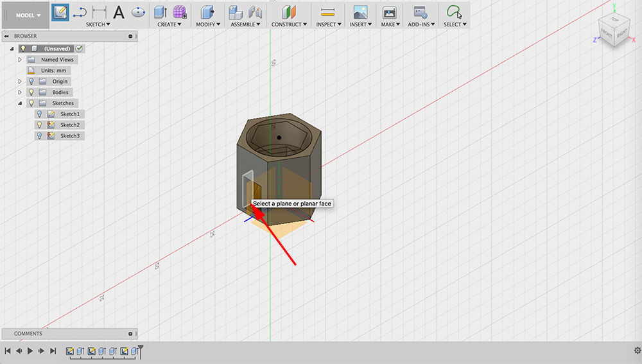Screen dimensions: 642x364
Task: Choose the Text tool (letter A)
Action: [119, 12]
